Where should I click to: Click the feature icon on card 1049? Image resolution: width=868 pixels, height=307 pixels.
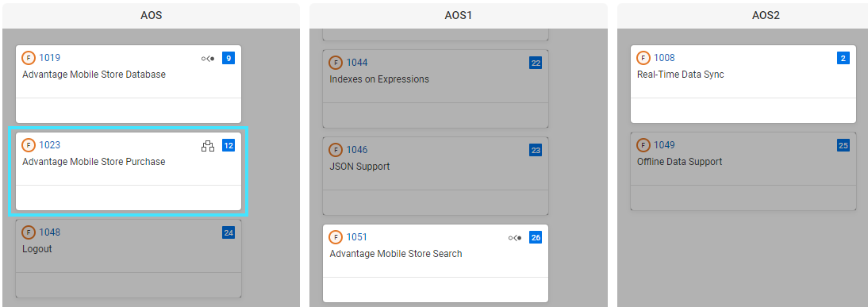pos(643,145)
